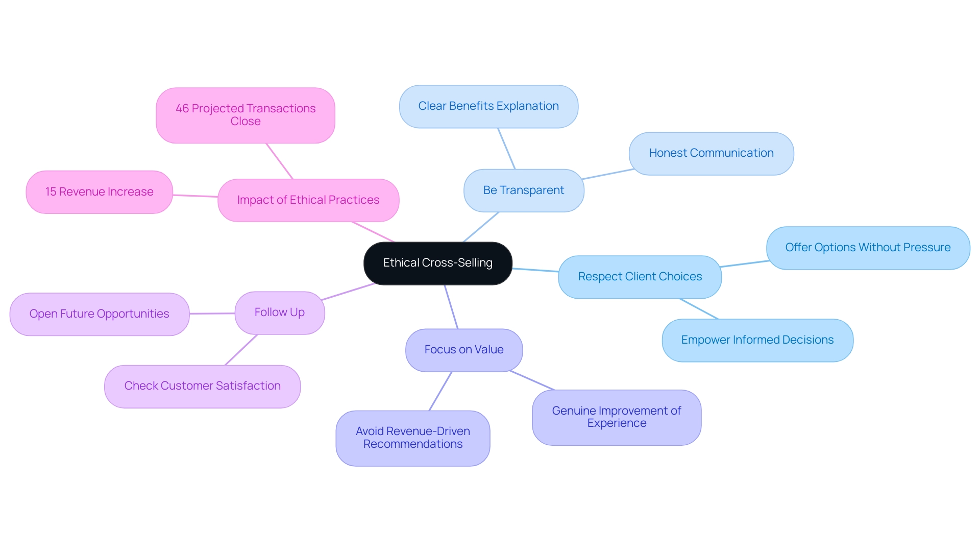Click the Follow Up branch node
The height and width of the screenshot is (553, 980).
click(278, 311)
